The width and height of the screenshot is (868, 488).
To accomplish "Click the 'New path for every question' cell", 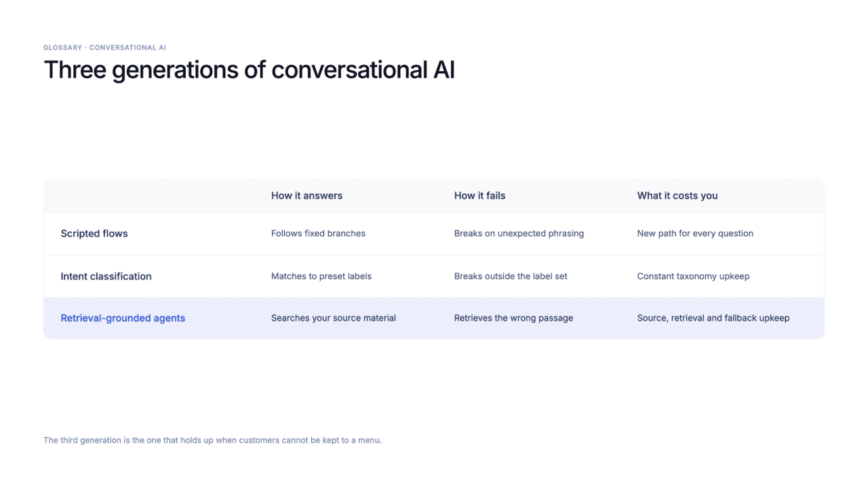I will [x=695, y=234].
